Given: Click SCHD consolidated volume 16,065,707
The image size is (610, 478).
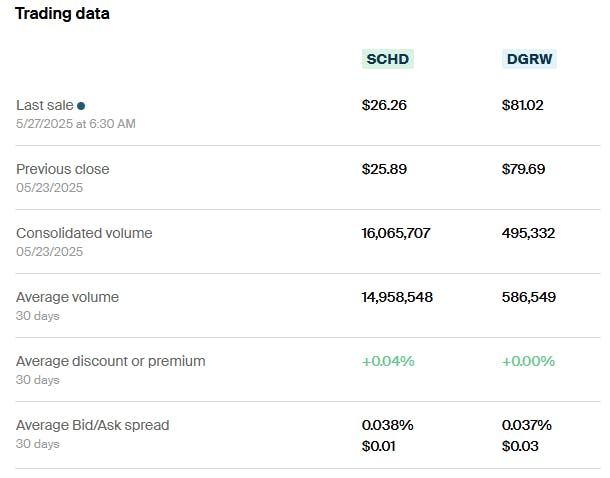Looking at the screenshot, I should pyautogui.click(x=396, y=233).
